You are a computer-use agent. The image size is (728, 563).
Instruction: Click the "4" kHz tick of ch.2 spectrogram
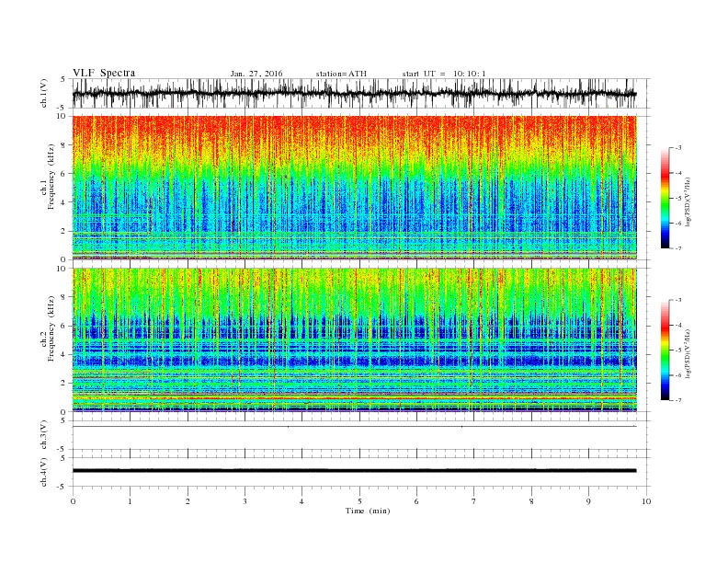pos(64,354)
